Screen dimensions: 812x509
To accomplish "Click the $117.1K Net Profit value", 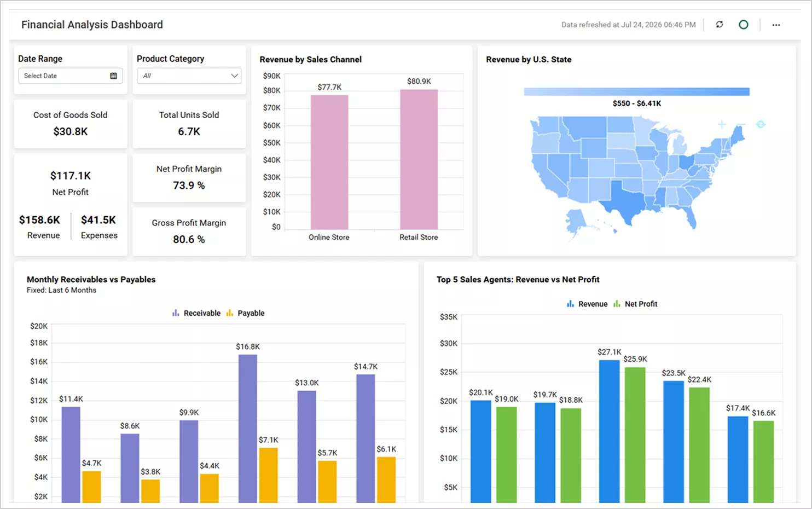I will 71,176.
